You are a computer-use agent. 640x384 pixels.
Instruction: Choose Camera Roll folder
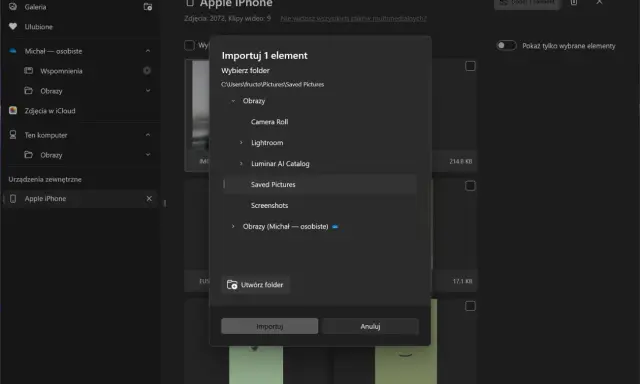(x=269, y=122)
